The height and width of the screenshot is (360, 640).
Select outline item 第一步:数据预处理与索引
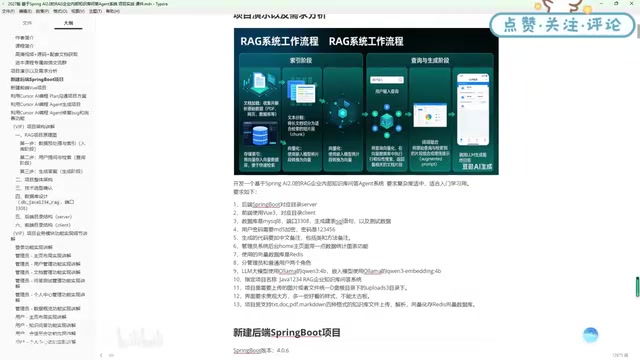(53, 146)
